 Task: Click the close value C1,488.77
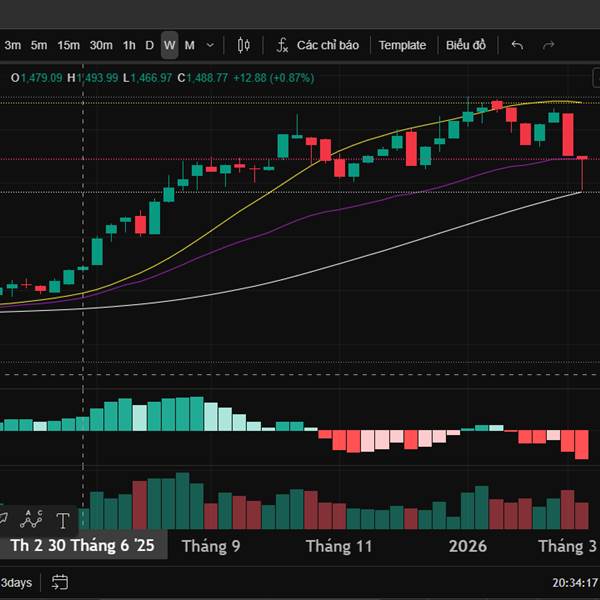tap(202, 78)
